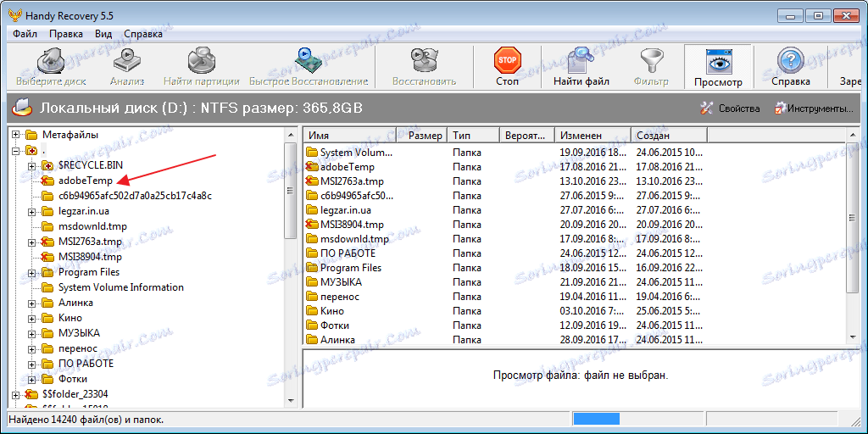Open the Правка menu
The image size is (868, 434).
click(66, 34)
